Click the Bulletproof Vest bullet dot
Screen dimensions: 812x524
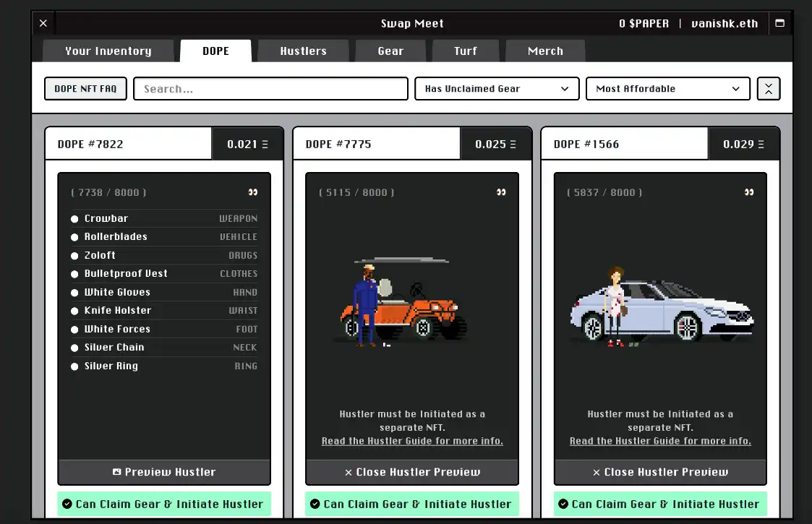point(74,274)
